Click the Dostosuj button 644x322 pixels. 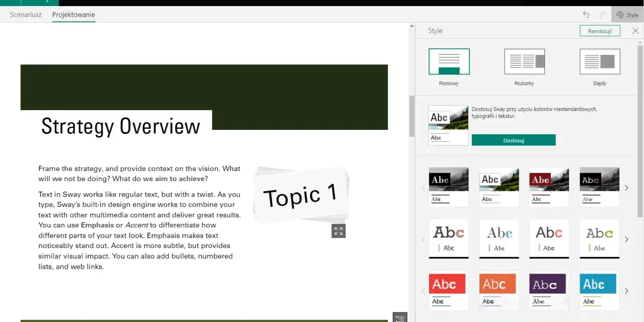tap(514, 140)
